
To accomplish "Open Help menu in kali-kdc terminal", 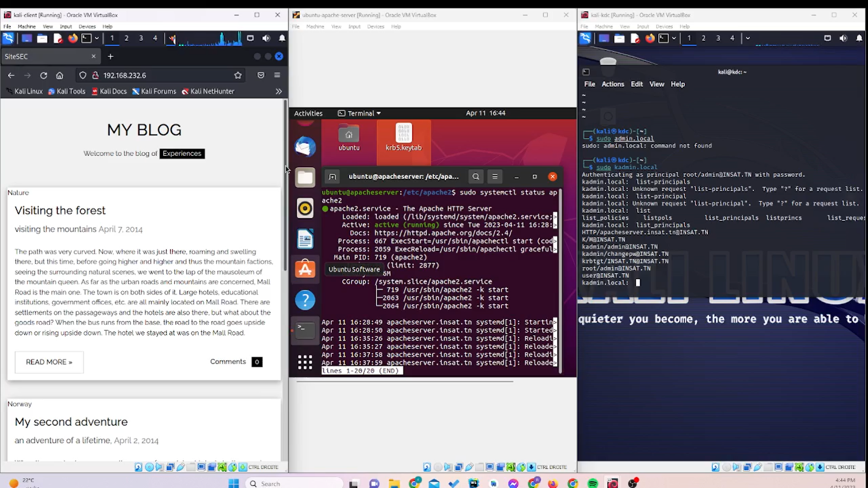I will 677,84.
